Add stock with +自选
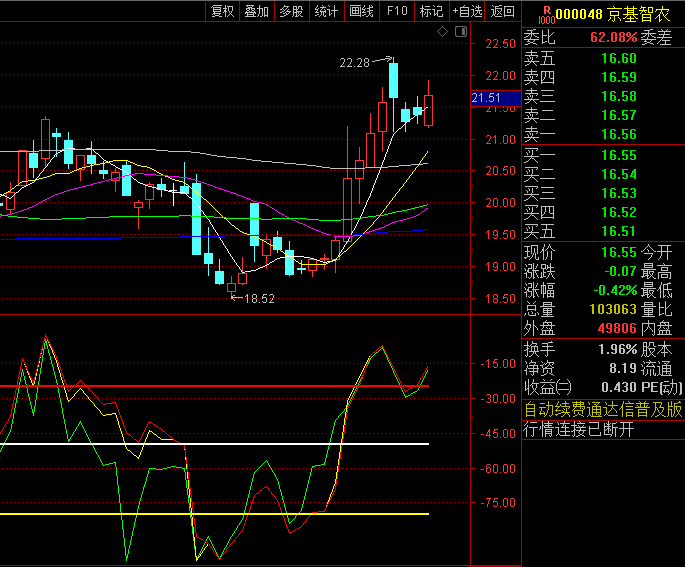 coord(467,11)
